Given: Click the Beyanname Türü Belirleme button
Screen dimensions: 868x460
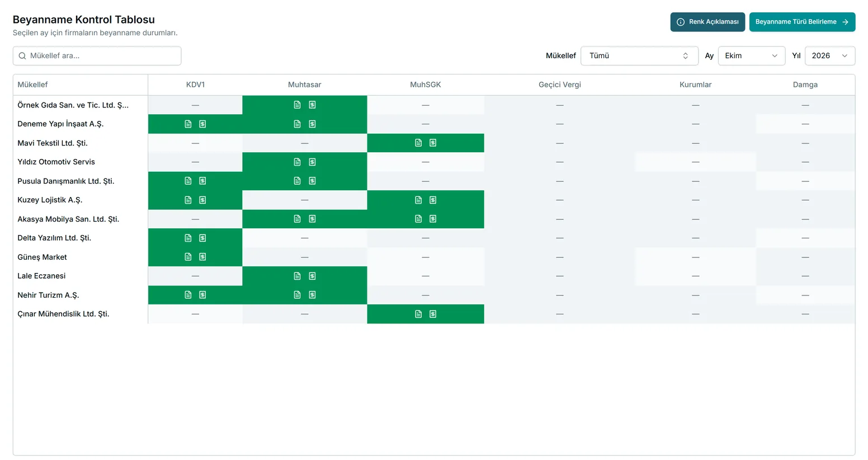Looking at the screenshot, I should [802, 22].
